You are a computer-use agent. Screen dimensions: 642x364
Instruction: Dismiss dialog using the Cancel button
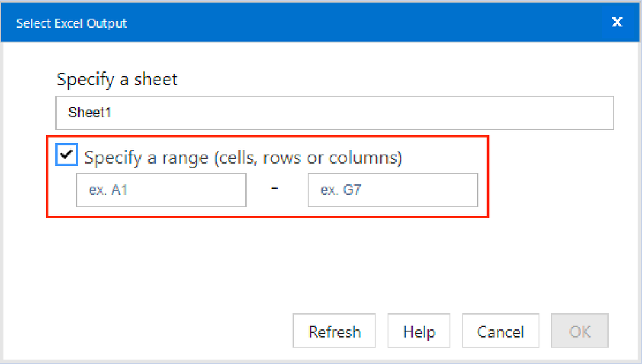point(500,331)
